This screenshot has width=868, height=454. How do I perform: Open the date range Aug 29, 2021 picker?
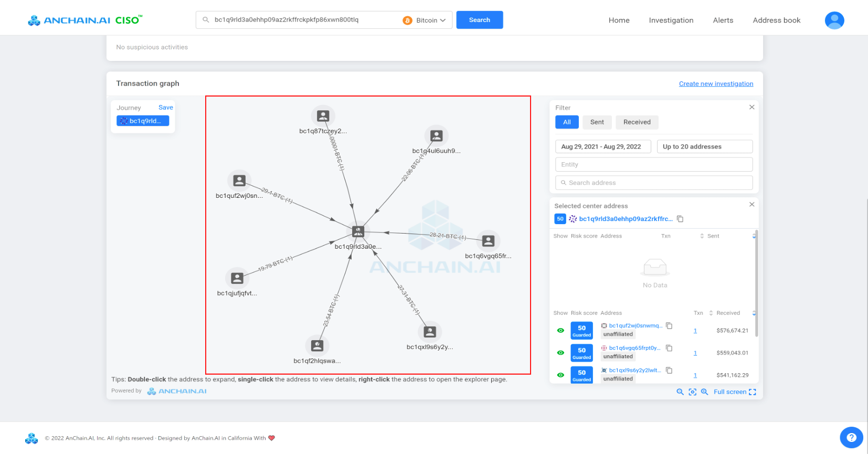point(603,147)
